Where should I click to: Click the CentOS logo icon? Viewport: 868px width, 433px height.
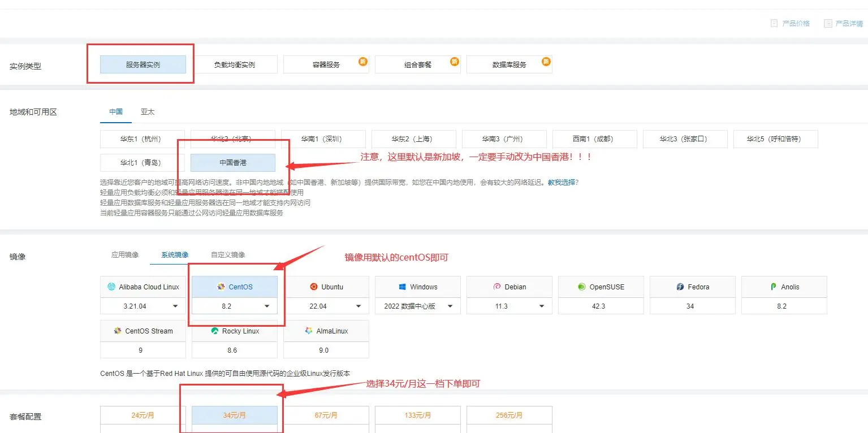click(222, 287)
